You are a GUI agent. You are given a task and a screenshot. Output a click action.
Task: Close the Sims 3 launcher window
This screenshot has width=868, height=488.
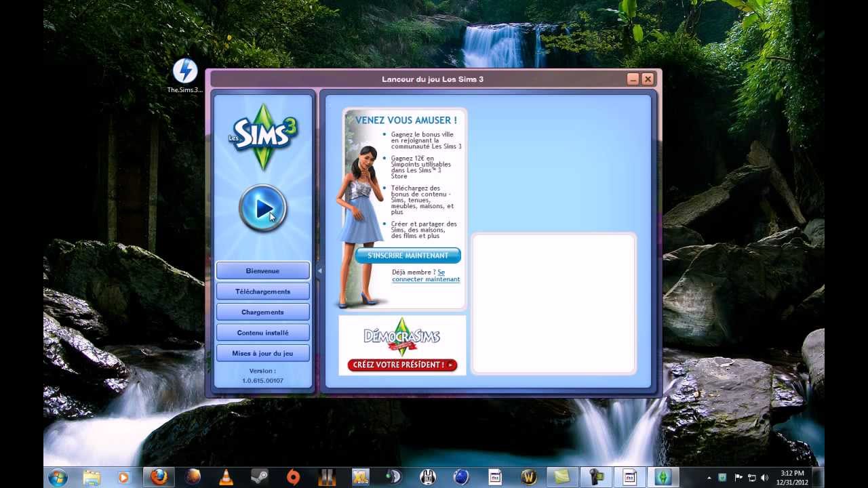[x=648, y=79]
